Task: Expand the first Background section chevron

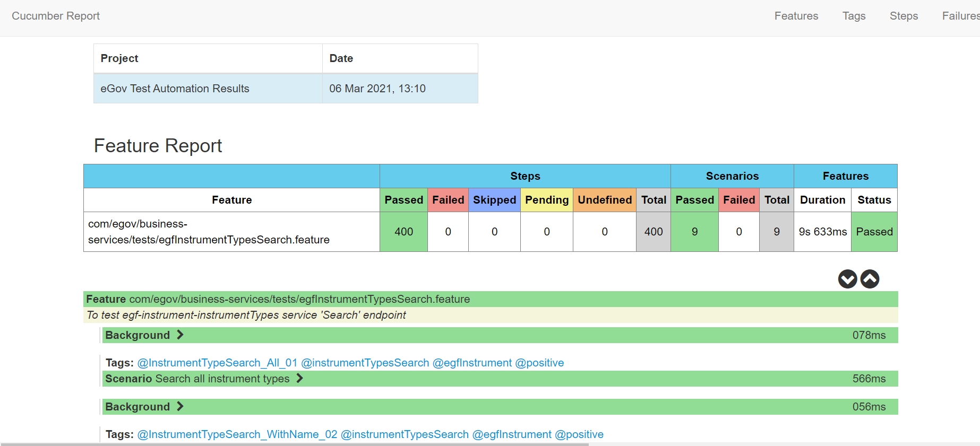Action: [x=180, y=335]
